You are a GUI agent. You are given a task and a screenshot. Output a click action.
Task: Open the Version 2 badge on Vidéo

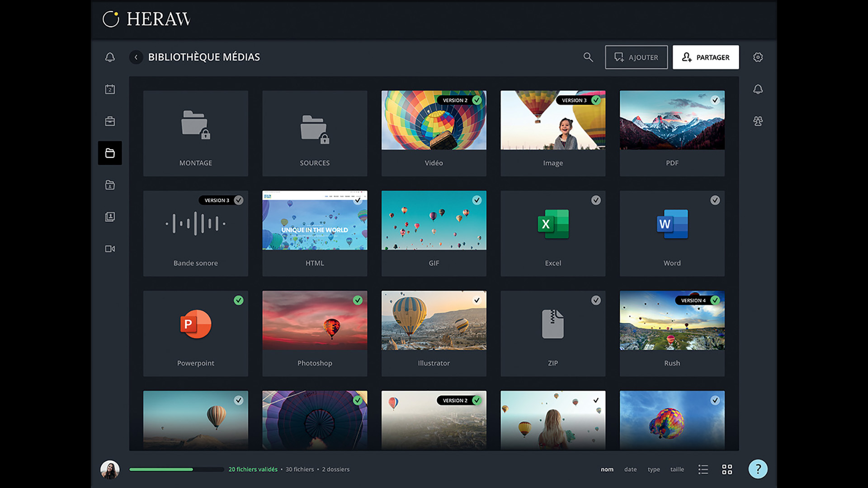pos(455,100)
